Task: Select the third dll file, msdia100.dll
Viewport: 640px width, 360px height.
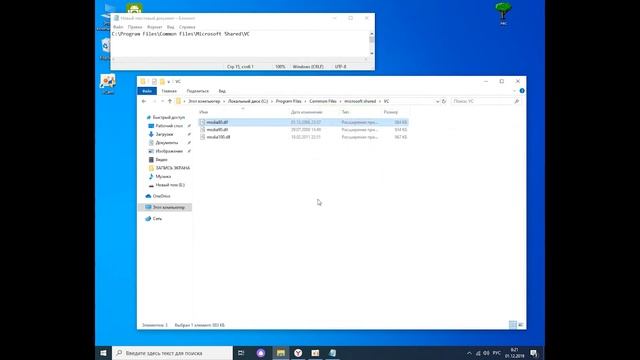Action: point(303,137)
